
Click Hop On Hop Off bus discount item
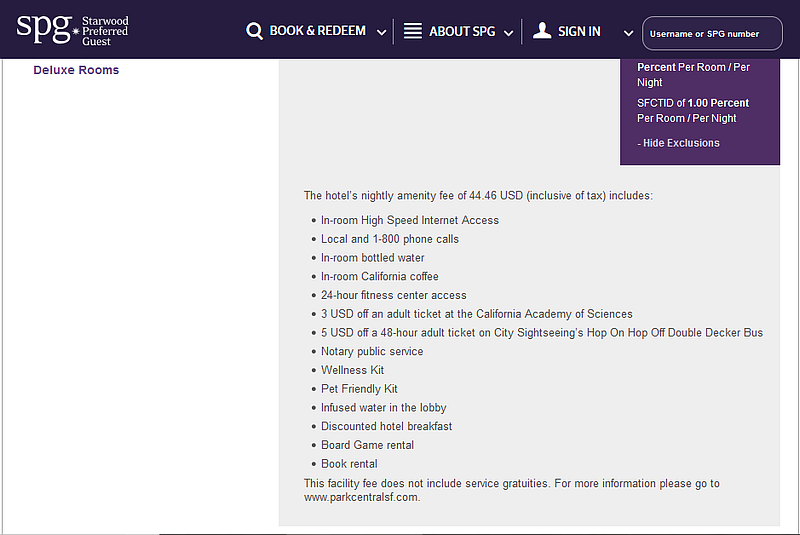point(542,333)
